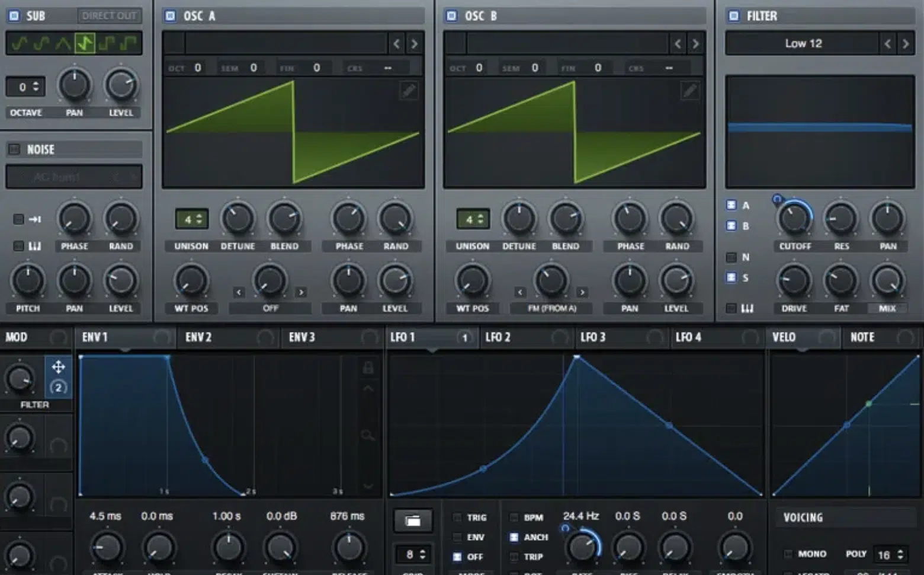Open the OSC B wavetable pencil editor

pyautogui.click(x=690, y=90)
